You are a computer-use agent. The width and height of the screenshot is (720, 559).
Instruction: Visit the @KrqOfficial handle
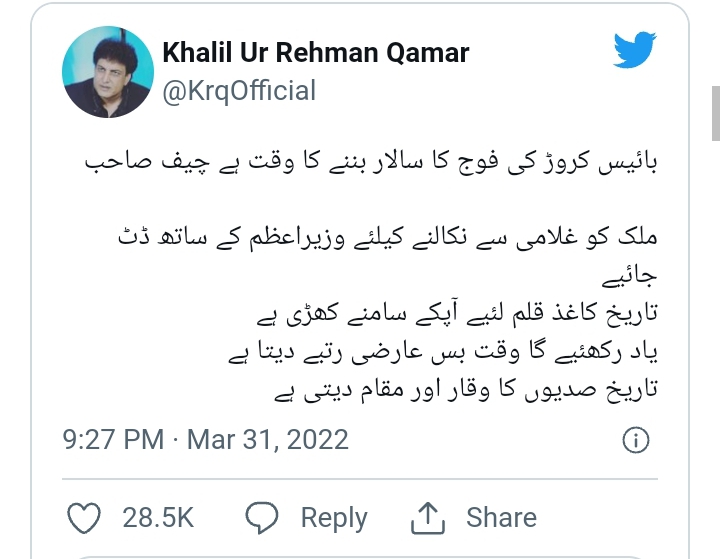point(239,90)
